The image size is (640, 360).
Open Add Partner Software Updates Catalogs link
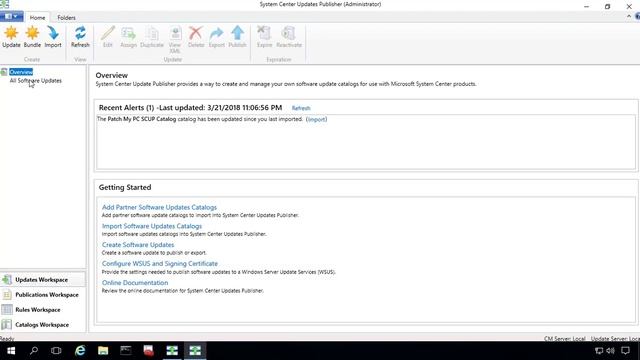[x=159, y=207]
